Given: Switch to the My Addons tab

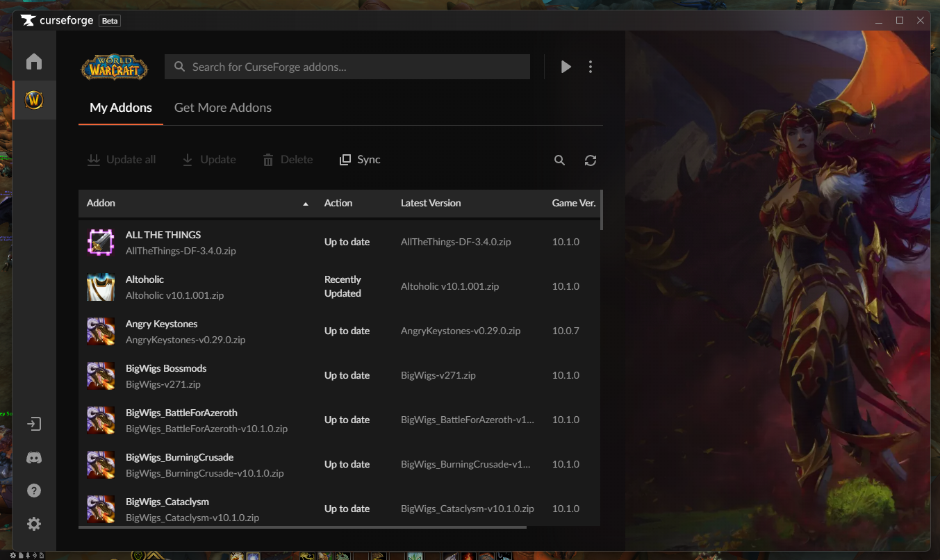Looking at the screenshot, I should click(121, 108).
